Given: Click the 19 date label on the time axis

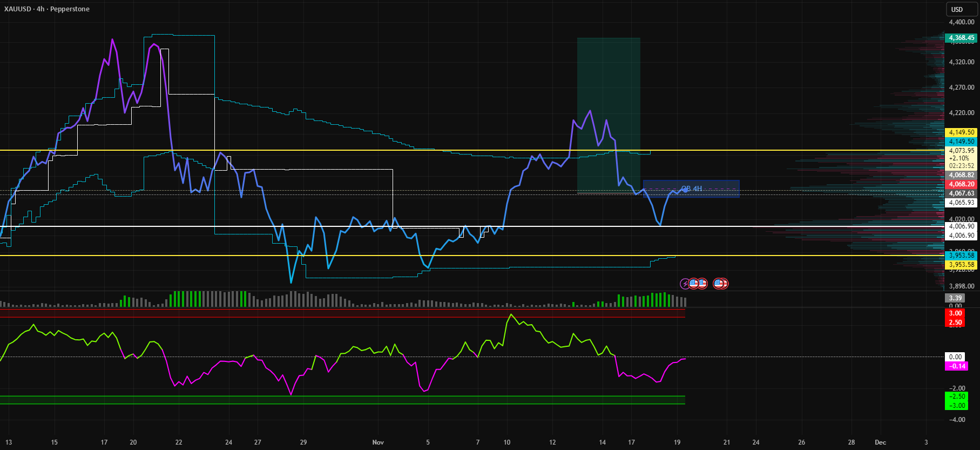Looking at the screenshot, I should (677, 442).
